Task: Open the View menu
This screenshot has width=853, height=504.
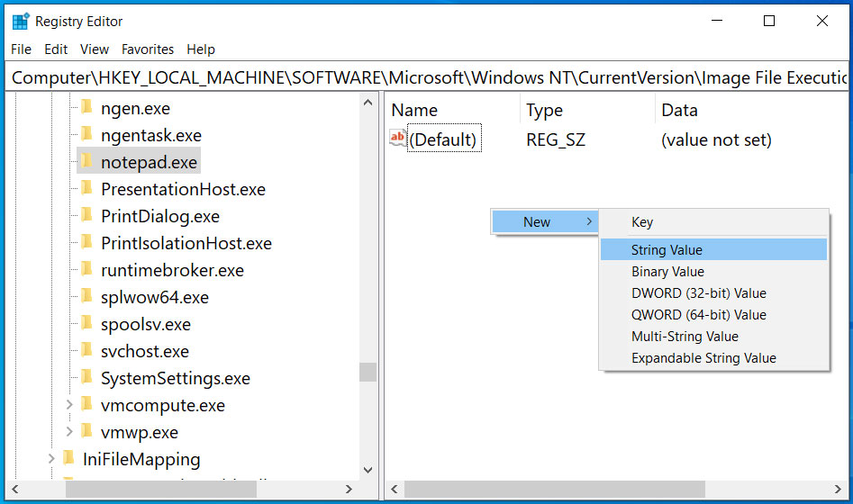Action: point(95,49)
